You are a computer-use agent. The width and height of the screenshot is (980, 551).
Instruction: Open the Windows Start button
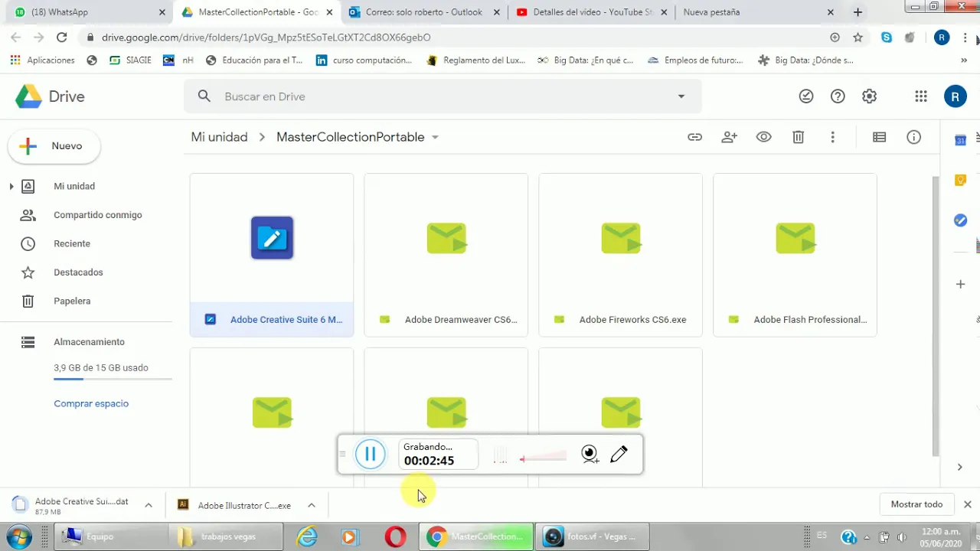19,536
